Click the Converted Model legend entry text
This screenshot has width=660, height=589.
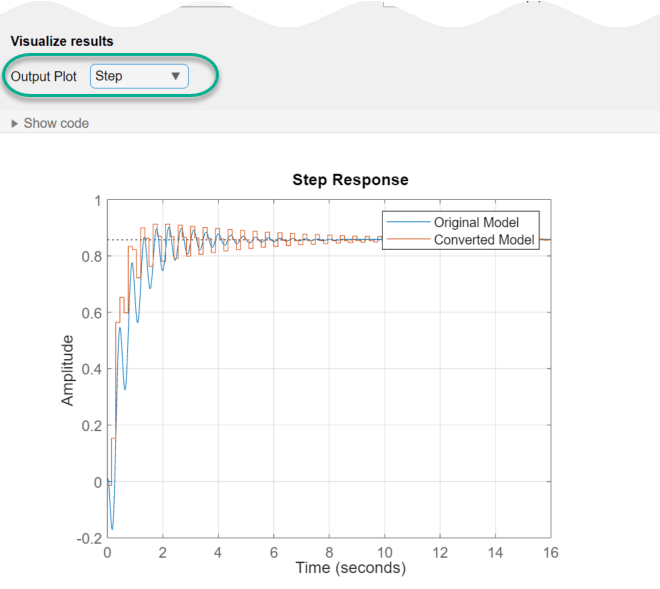click(x=484, y=240)
